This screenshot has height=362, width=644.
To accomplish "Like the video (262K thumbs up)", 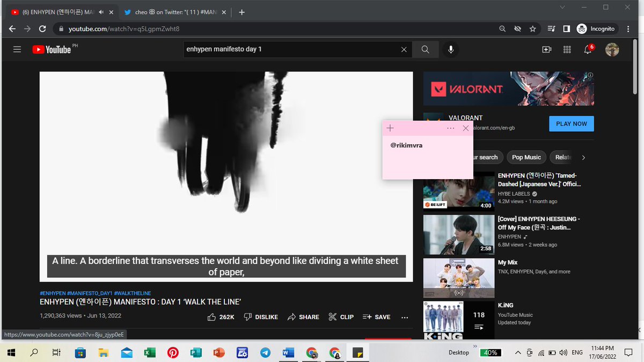I will point(221,317).
